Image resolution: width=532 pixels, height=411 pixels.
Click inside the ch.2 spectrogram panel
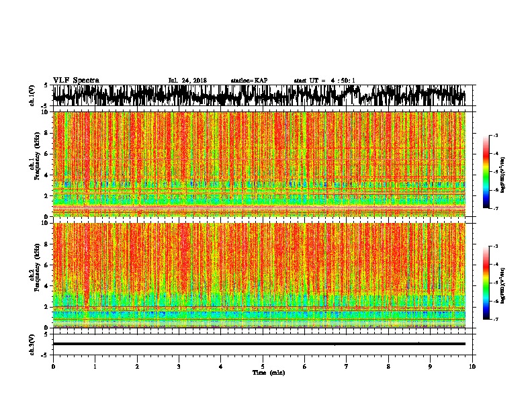[x=259, y=275]
